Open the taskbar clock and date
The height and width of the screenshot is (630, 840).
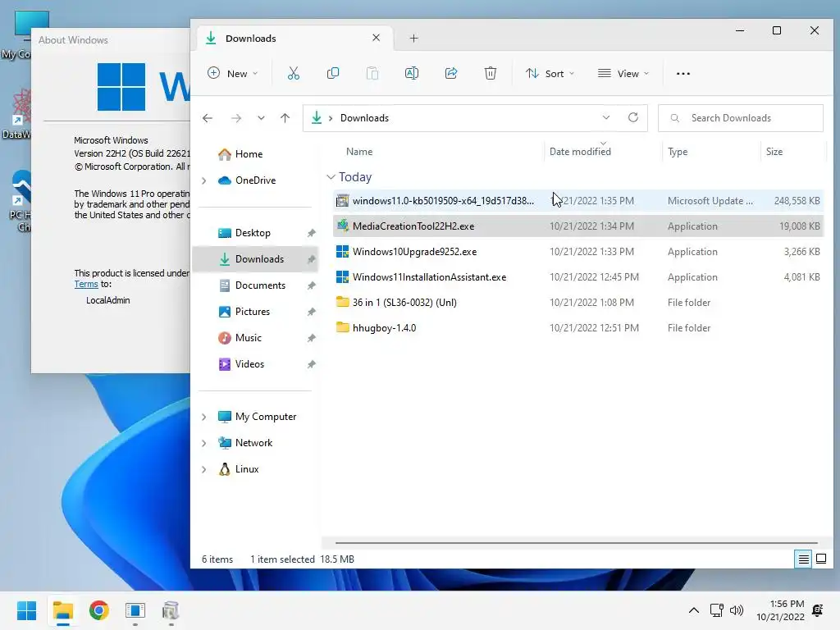(x=780, y=610)
